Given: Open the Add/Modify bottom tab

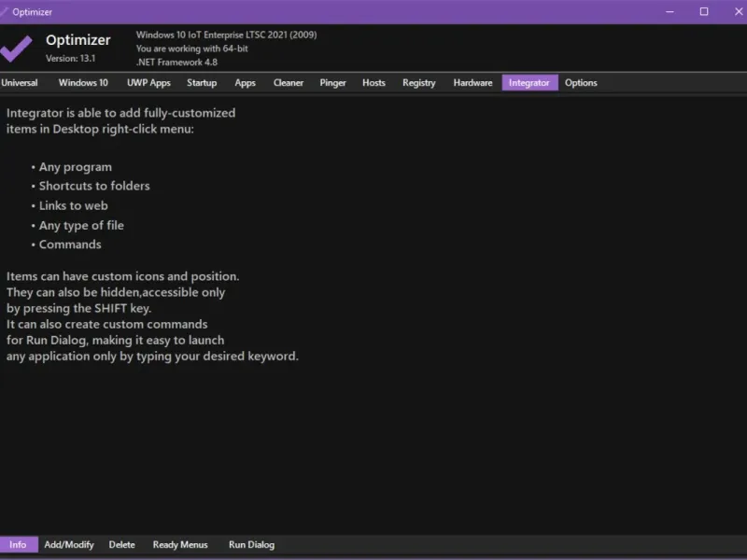Looking at the screenshot, I should [69, 545].
